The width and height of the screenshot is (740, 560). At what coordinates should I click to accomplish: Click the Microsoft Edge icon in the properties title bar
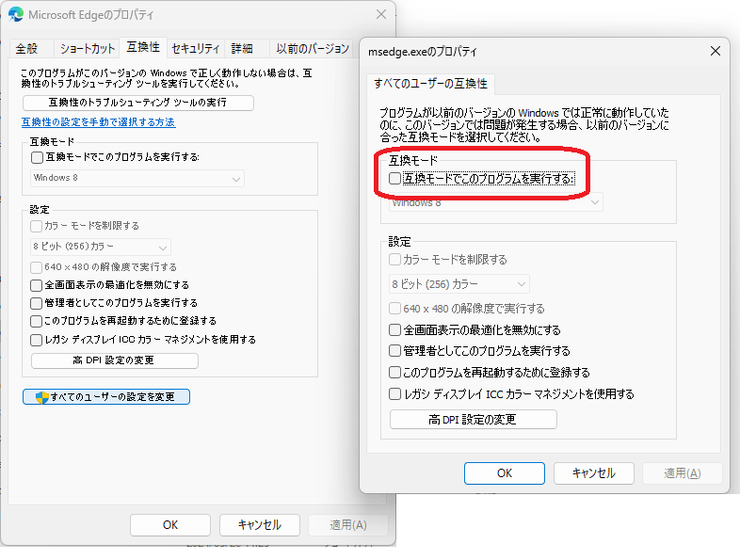pyautogui.click(x=16, y=14)
